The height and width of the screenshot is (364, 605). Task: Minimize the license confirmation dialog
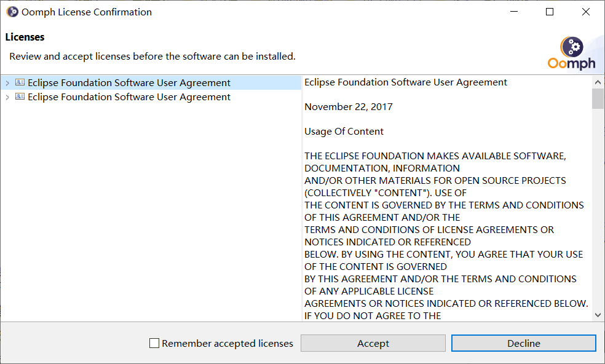(x=514, y=12)
